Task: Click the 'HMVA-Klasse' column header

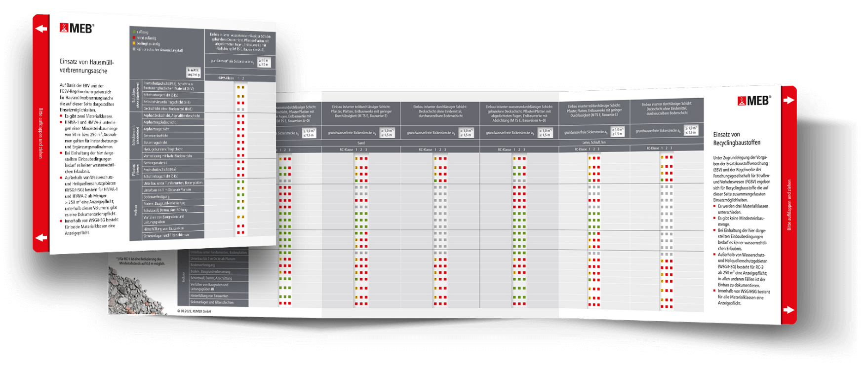Action: [x=226, y=78]
